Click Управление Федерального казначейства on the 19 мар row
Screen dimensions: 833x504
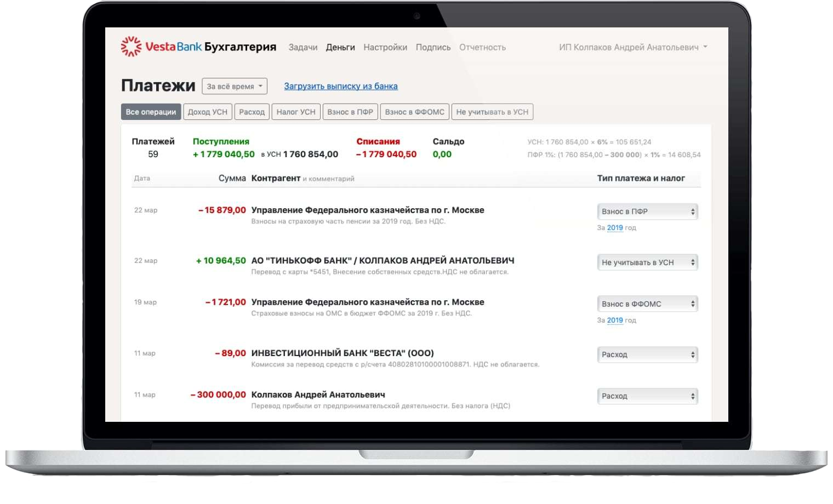pyautogui.click(x=368, y=302)
